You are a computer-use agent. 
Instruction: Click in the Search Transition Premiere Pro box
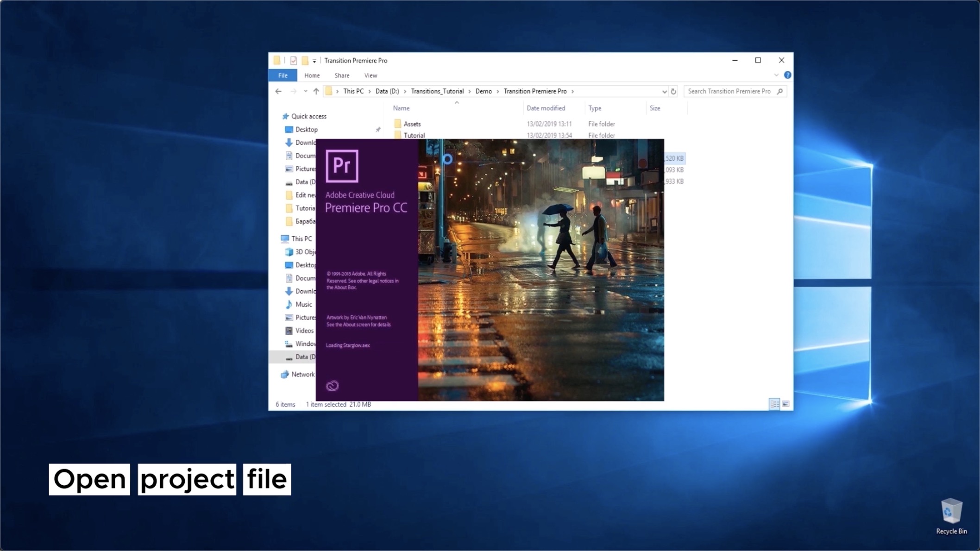point(729,91)
